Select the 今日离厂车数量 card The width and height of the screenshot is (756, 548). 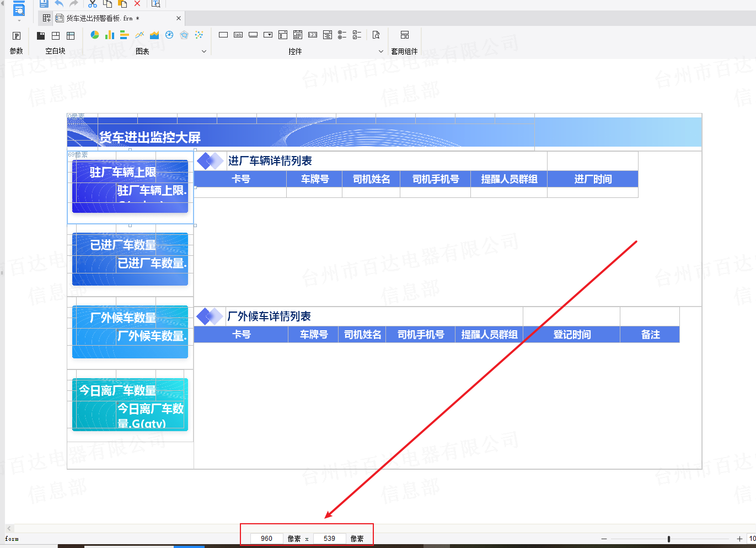point(130,405)
